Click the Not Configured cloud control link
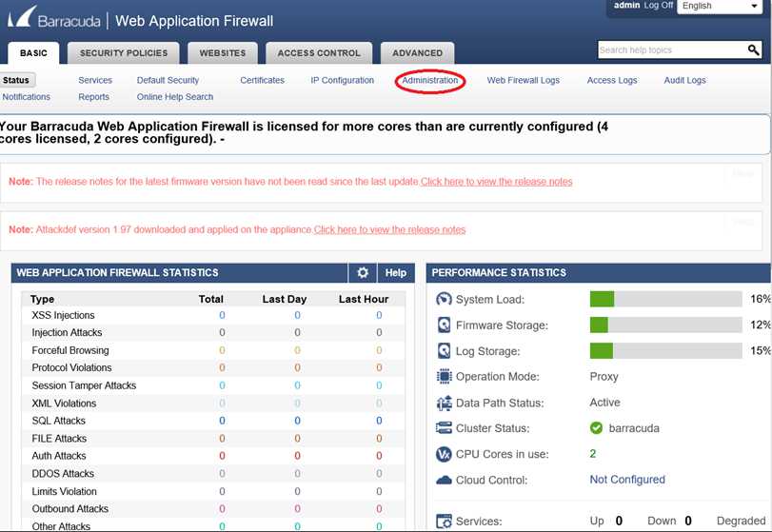The height and width of the screenshot is (532, 772). click(627, 480)
